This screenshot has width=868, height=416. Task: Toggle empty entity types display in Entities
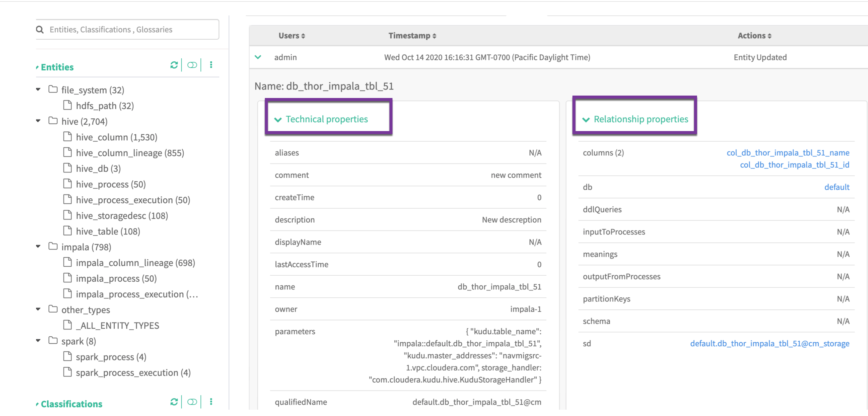(x=192, y=65)
